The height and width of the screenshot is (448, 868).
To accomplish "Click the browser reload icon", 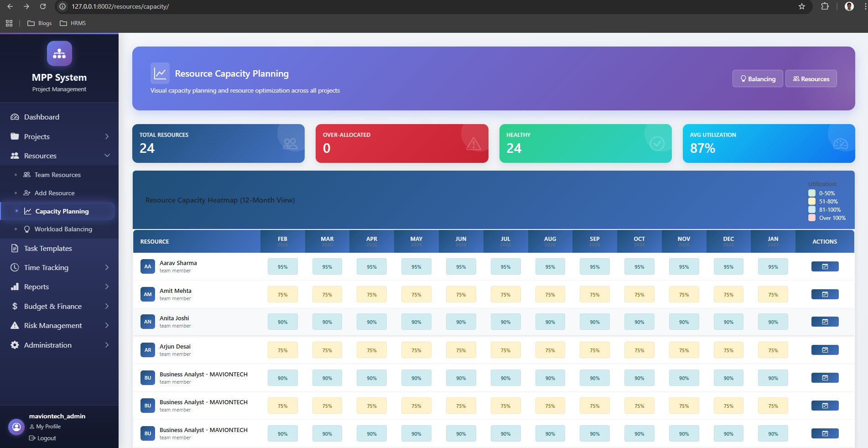I will point(43,6).
